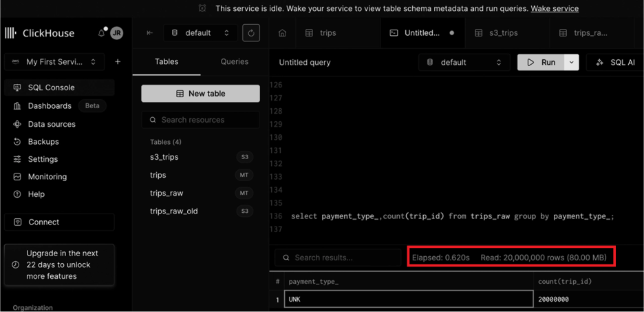
Task: Expand the My First Service selector
Action: [x=54, y=62]
